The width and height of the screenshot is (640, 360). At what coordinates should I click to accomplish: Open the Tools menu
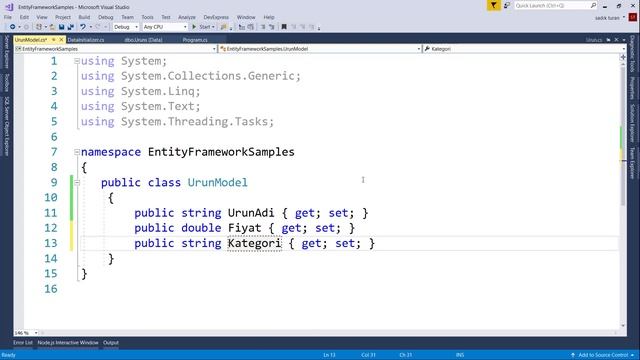pos(147,17)
